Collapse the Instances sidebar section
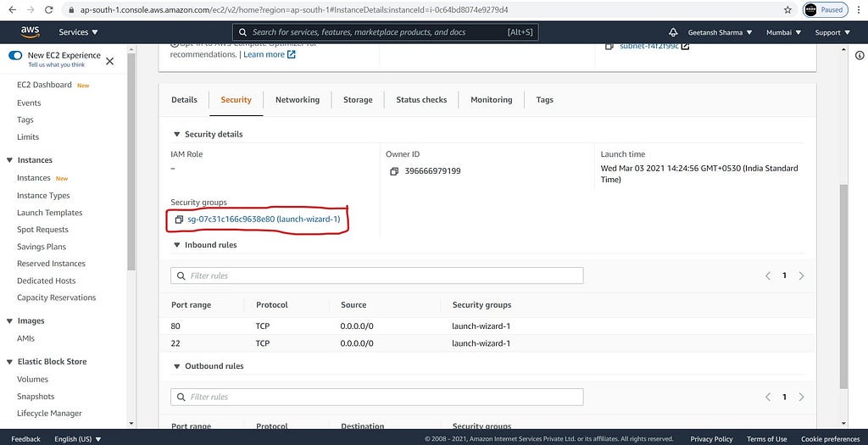Image resolution: width=868 pixels, height=445 pixels. [x=9, y=160]
